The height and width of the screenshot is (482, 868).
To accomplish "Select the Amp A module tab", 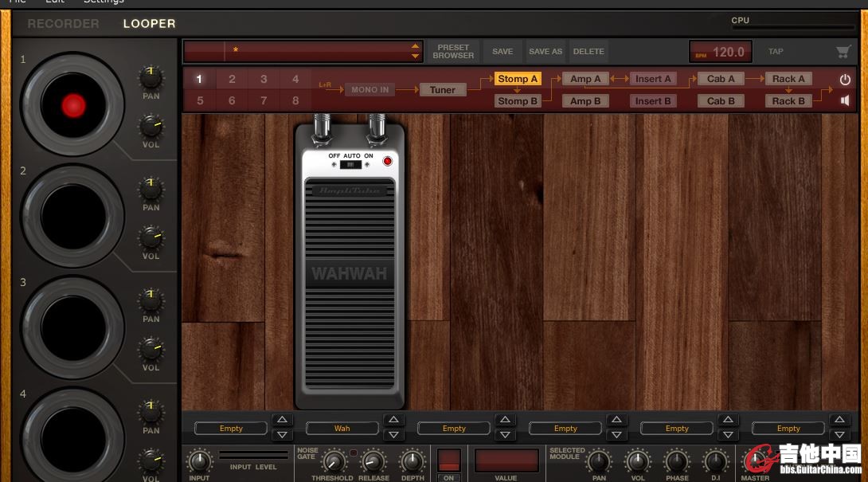I will click(x=585, y=79).
